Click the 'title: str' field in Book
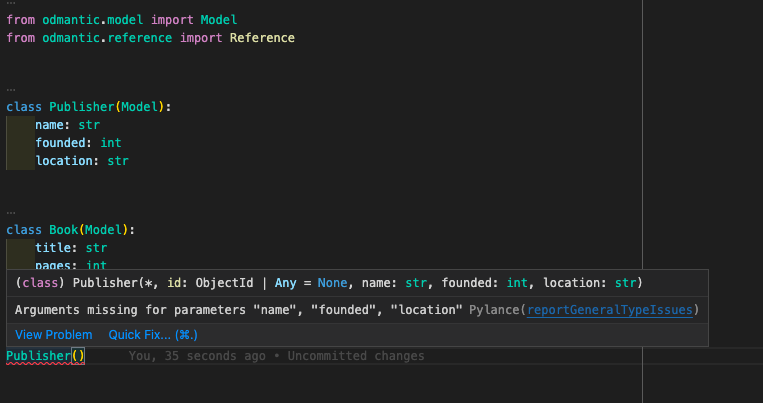 [x=71, y=248]
